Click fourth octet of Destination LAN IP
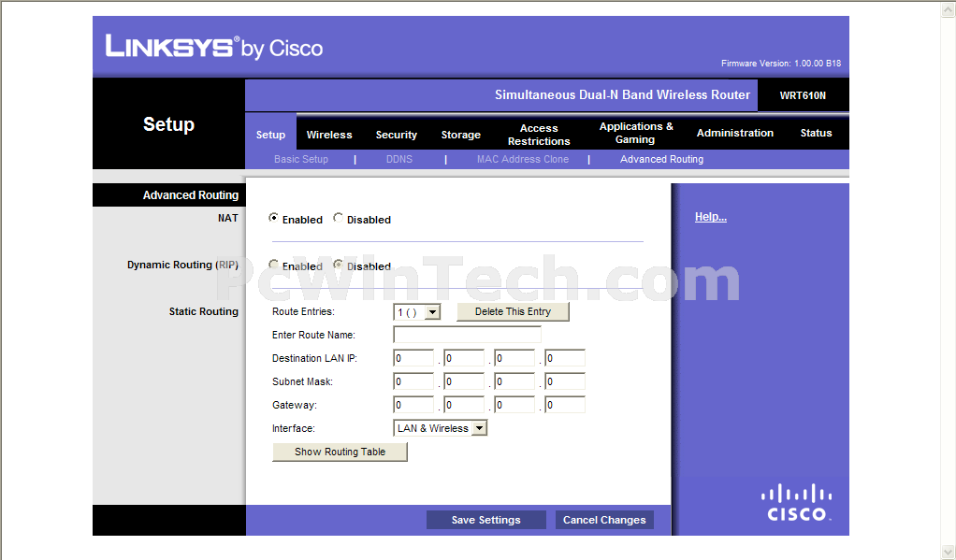 tap(565, 358)
